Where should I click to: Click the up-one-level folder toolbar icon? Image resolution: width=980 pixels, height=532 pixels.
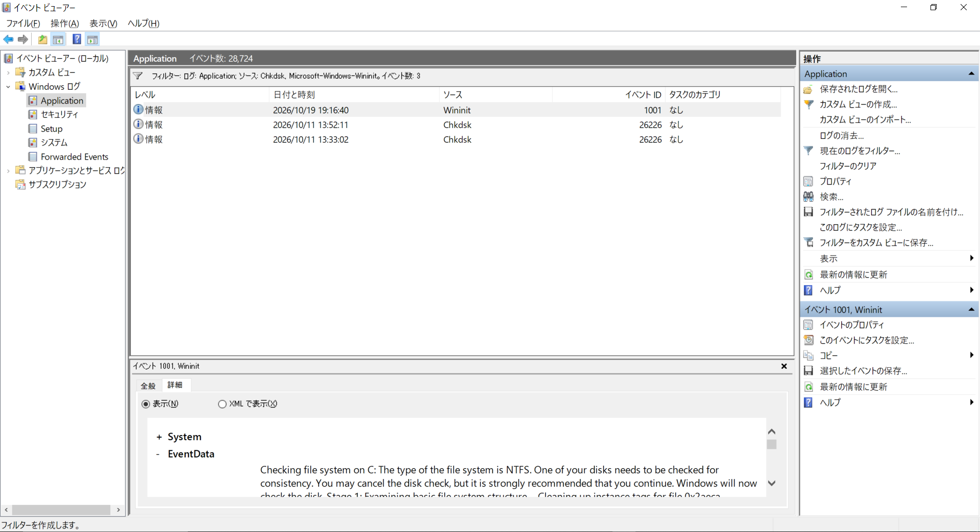point(43,39)
